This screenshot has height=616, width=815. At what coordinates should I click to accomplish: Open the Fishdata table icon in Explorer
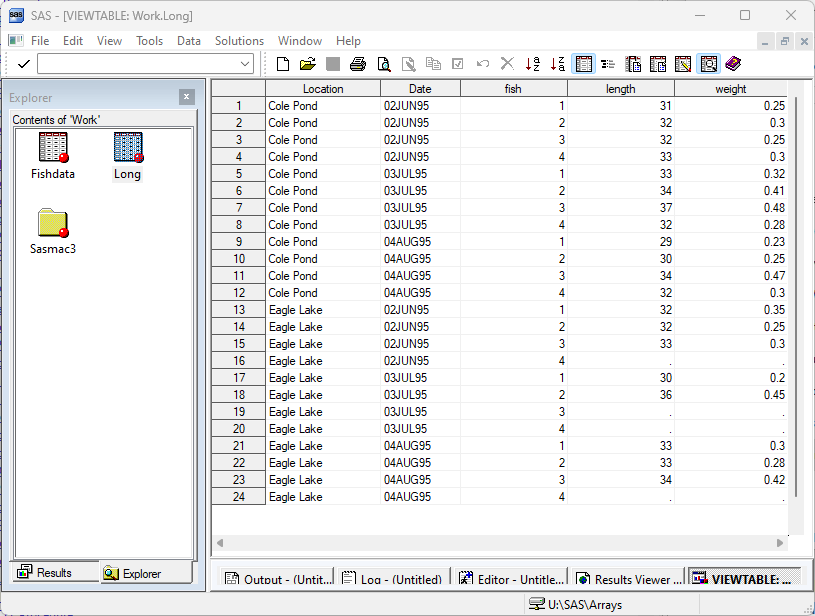click(53, 148)
